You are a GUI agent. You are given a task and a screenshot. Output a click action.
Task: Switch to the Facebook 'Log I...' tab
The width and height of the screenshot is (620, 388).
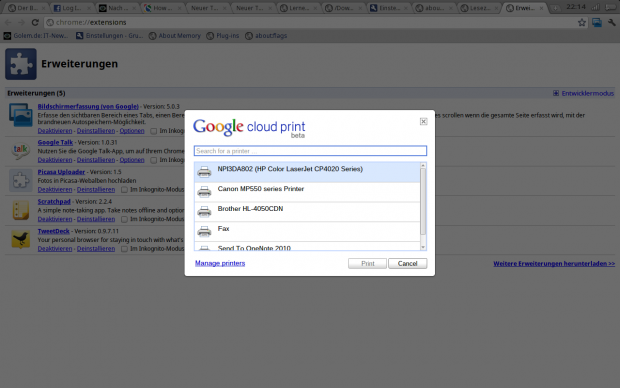(72, 8)
